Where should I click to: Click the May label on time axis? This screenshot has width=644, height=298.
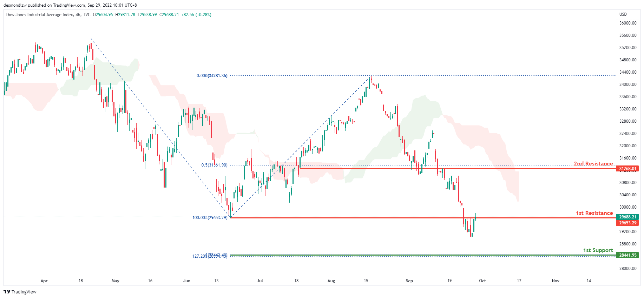[x=116, y=281]
